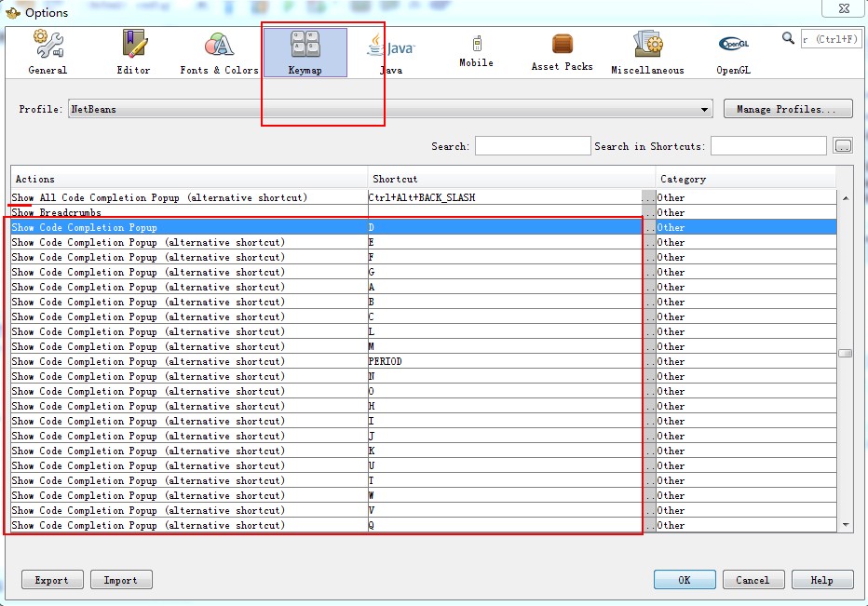Image resolution: width=868 pixels, height=606 pixels.
Task: Click the Options window app icon
Action: (13, 12)
